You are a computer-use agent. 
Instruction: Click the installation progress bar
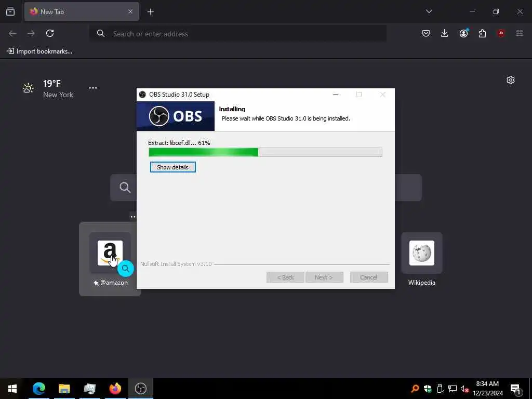265,152
